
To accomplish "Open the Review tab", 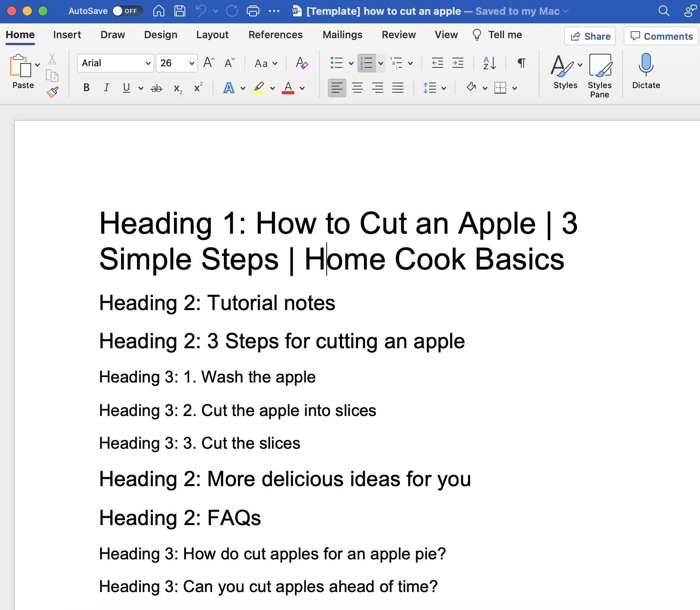I will [x=399, y=35].
